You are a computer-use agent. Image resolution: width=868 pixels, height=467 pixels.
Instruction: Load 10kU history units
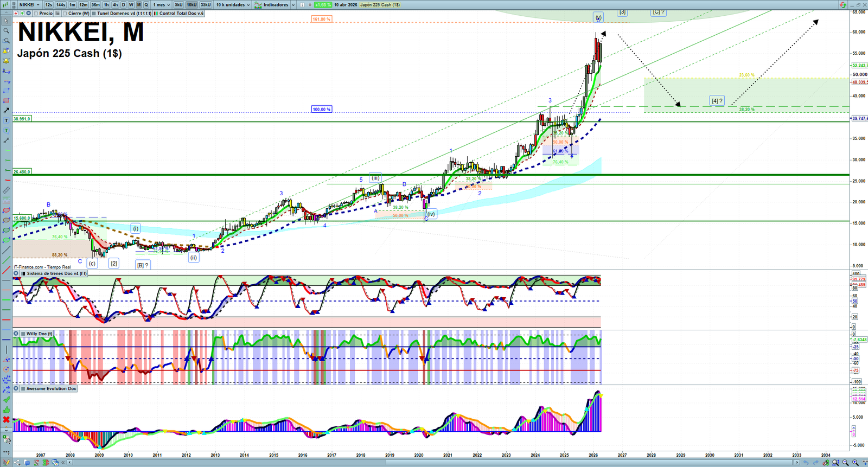[x=192, y=5]
